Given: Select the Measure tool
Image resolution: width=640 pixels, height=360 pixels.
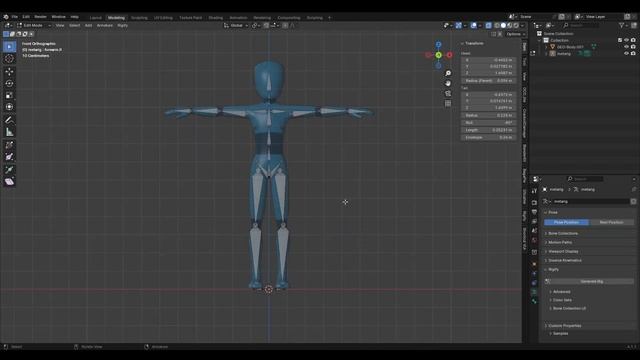Looking at the screenshot, I should tap(9, 132).
